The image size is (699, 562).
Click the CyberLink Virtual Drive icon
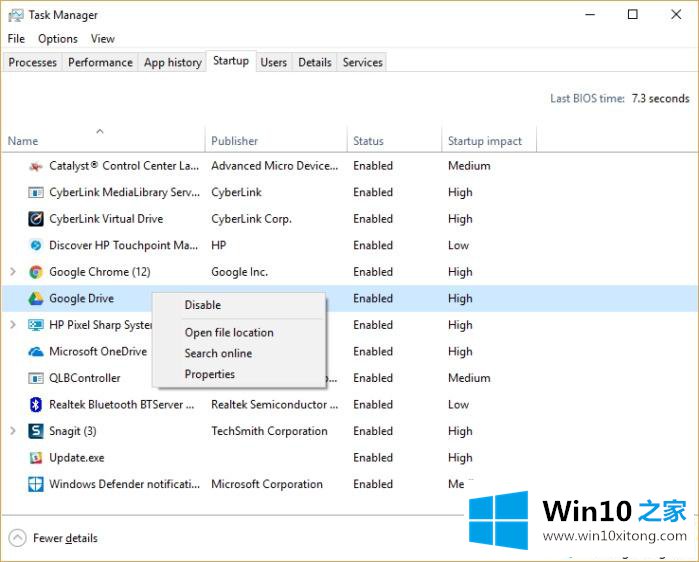click(x=36, y=219)
